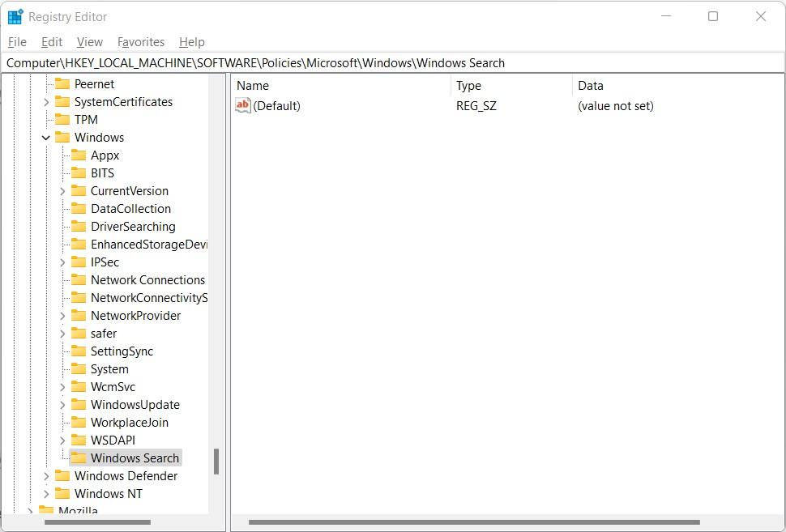Click the WcmSvc folder icon

(x=79, y=386)
